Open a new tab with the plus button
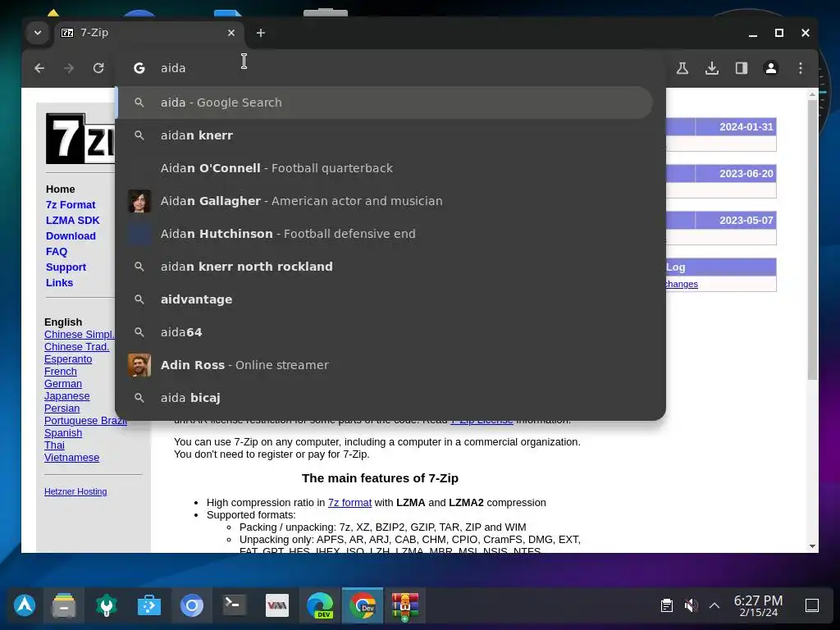Image resolution: width=840 pixels, height=630 pixels. click(261, 33)
